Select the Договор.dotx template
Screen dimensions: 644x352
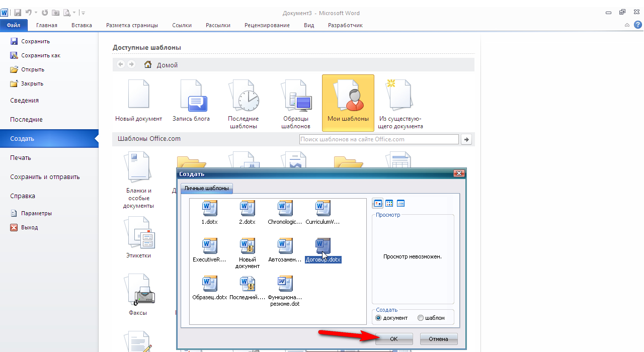coord(323,250)
